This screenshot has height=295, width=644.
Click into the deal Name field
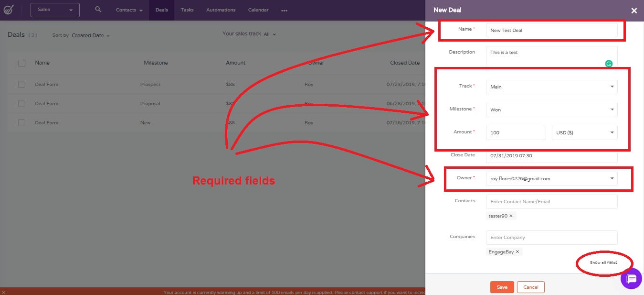pyautogui.click(x=551, y=30)
